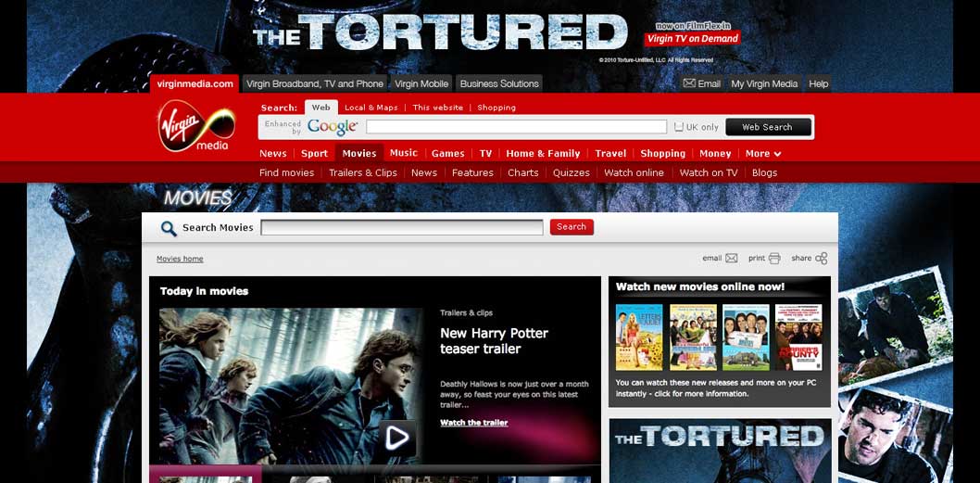
Task: Open News in the movies submenu
Action: (424, 172)
